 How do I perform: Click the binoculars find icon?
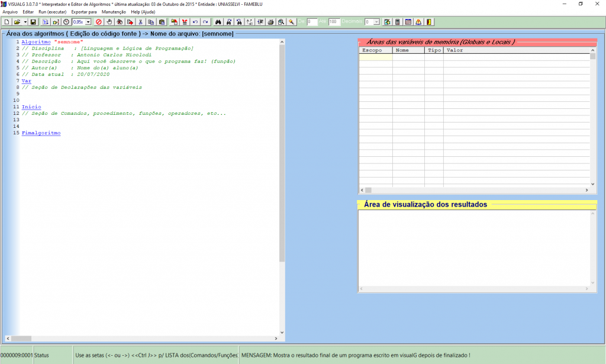(x=218, y=22)
